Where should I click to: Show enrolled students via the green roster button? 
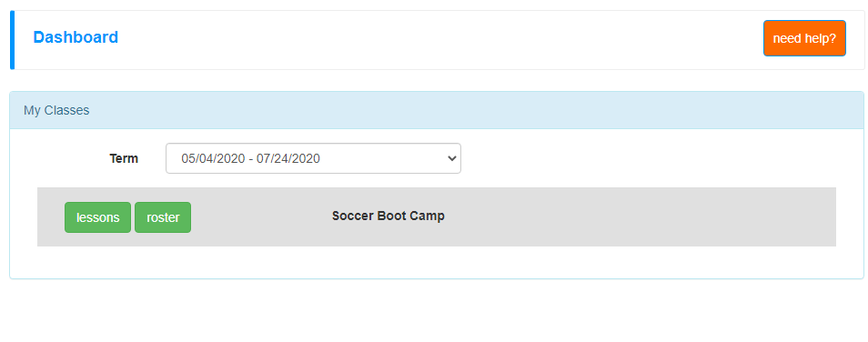click(x=163, y=217)
